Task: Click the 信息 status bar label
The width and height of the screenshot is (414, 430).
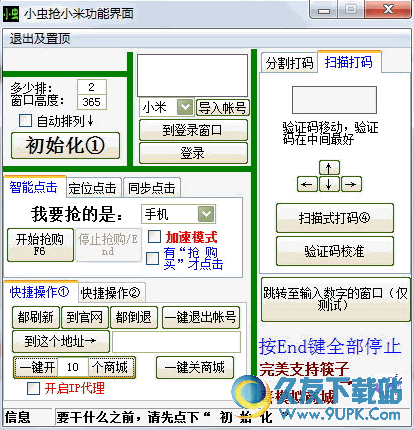Action: 17,417
